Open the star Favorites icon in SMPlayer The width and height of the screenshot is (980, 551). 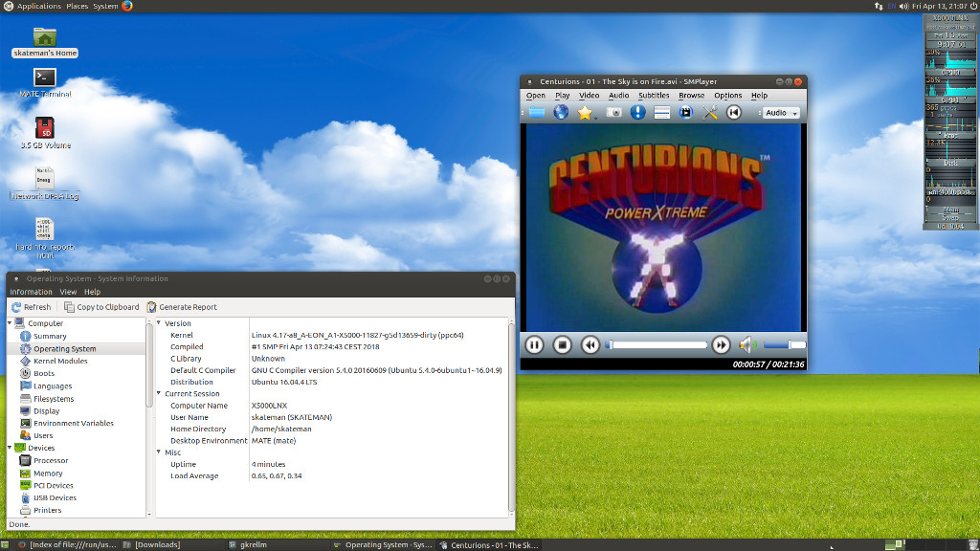click(x=585, y=113)
